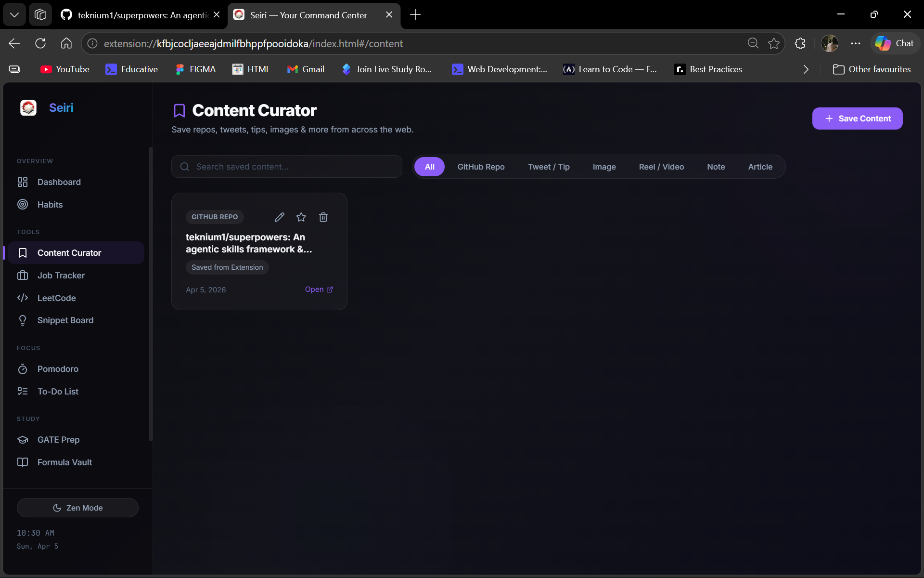The width and height of the screenshot is (924, 578).
Task: Favourite this page with star icon
Action: pos(774,43)
